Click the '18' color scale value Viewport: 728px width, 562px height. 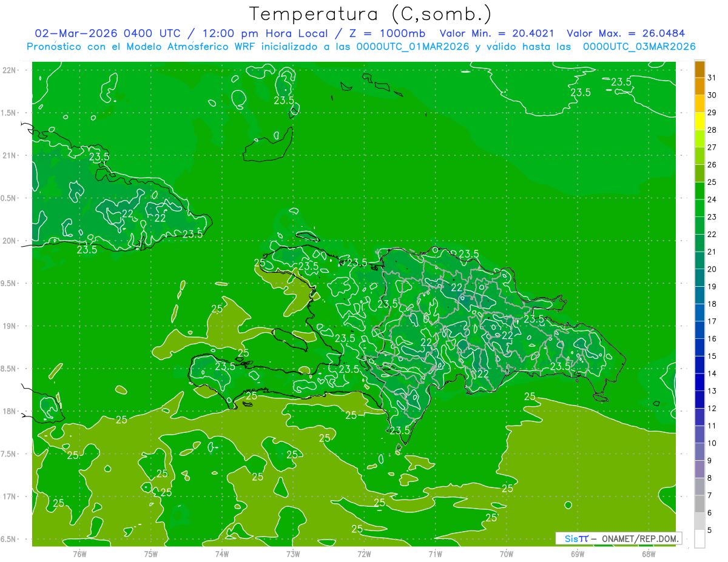coord(712,304)
